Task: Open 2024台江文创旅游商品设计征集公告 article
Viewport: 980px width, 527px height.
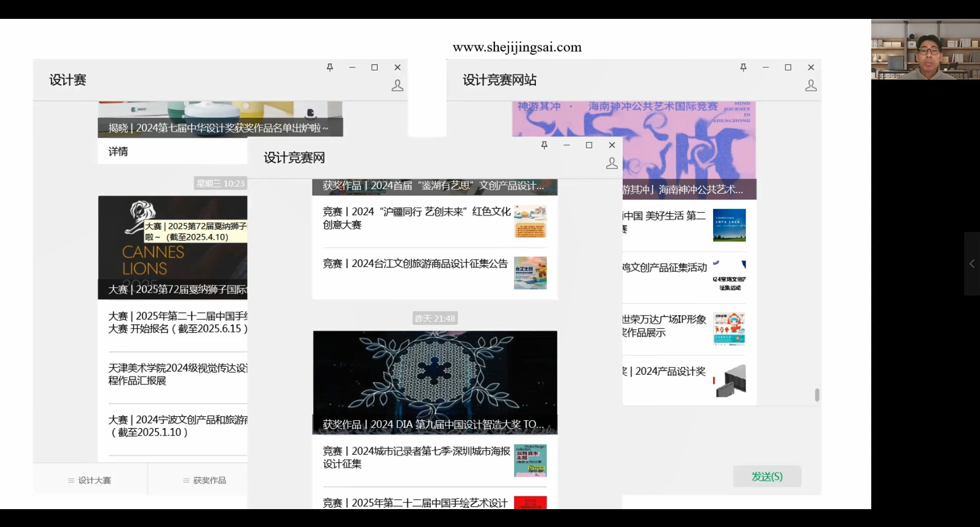Action: [x=415, y=264]
